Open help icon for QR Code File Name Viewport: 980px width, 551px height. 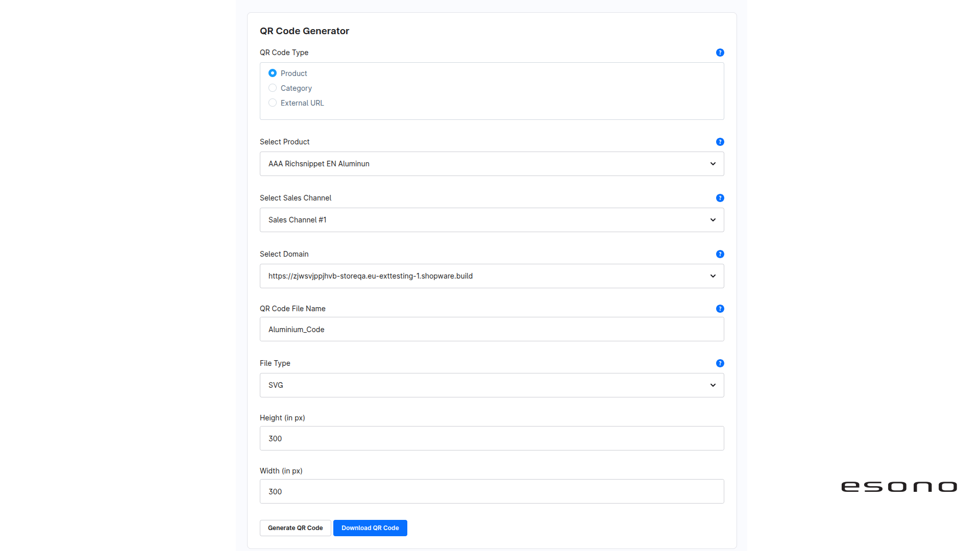[720, 309]
